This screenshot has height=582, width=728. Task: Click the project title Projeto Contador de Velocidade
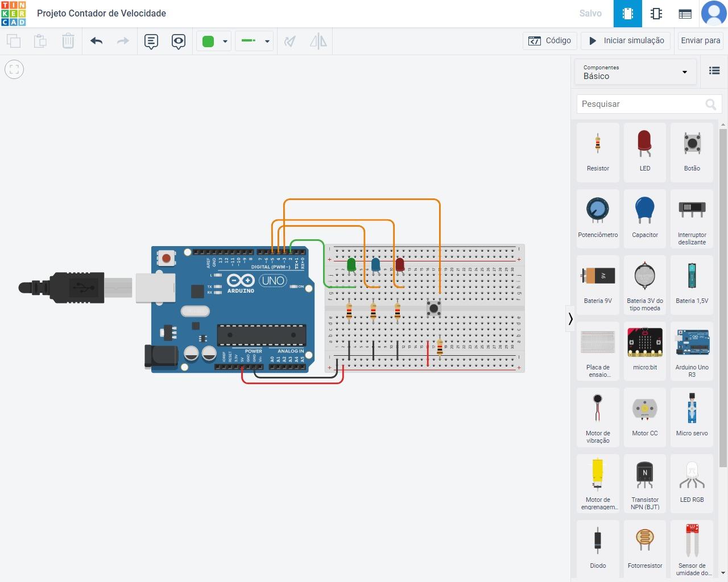[x=102, y=13]
